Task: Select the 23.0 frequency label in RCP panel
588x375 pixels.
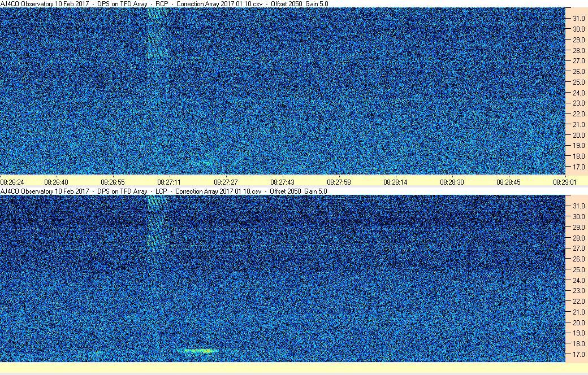Action: [578, 103]
